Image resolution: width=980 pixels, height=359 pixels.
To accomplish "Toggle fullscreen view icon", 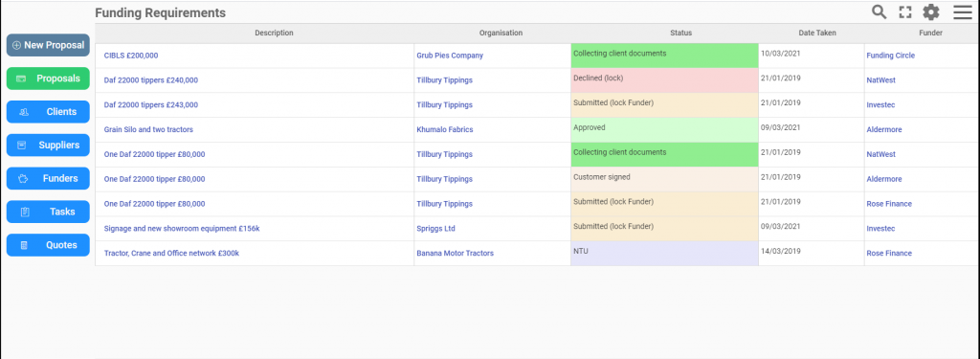I will click(905, 11).
